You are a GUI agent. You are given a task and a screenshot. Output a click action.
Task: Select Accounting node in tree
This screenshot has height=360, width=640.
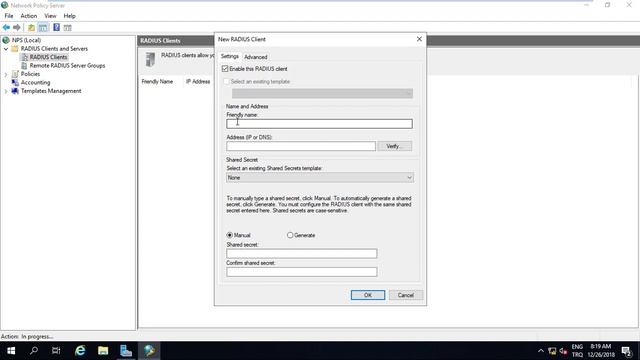click(36, 82)
